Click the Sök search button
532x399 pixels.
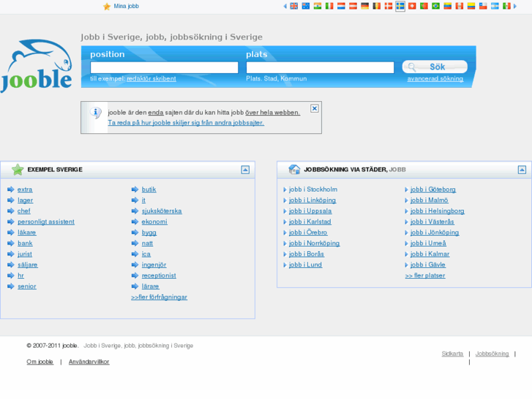[435, 67]
